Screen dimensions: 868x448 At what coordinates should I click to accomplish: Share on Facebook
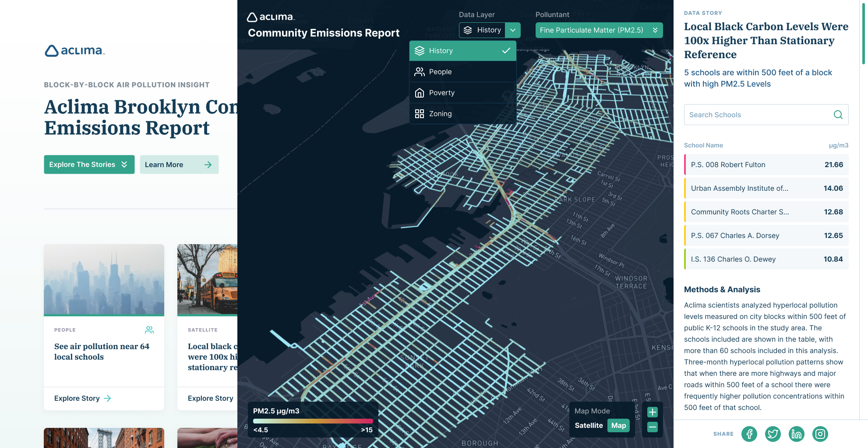[749, 434]
